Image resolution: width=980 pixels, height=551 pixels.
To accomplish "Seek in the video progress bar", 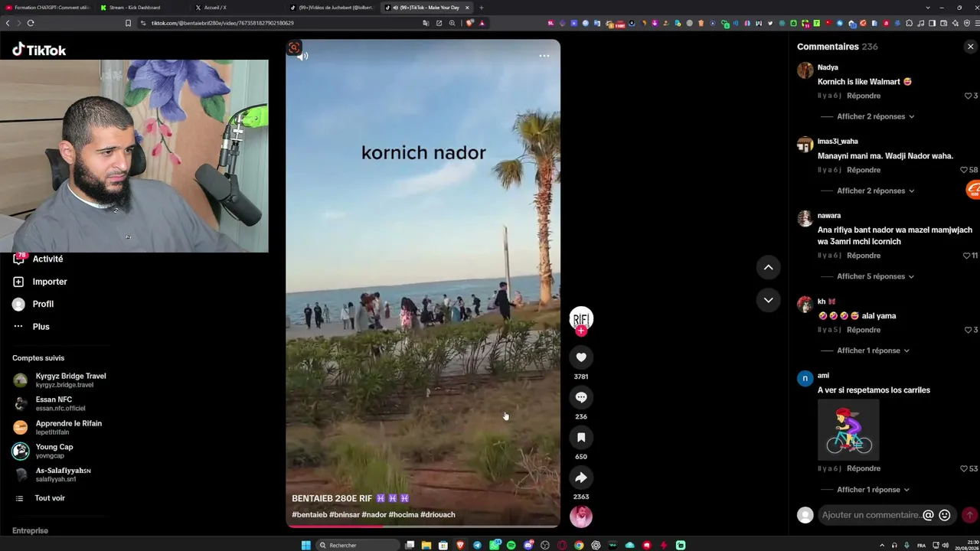I will [423, 526].
